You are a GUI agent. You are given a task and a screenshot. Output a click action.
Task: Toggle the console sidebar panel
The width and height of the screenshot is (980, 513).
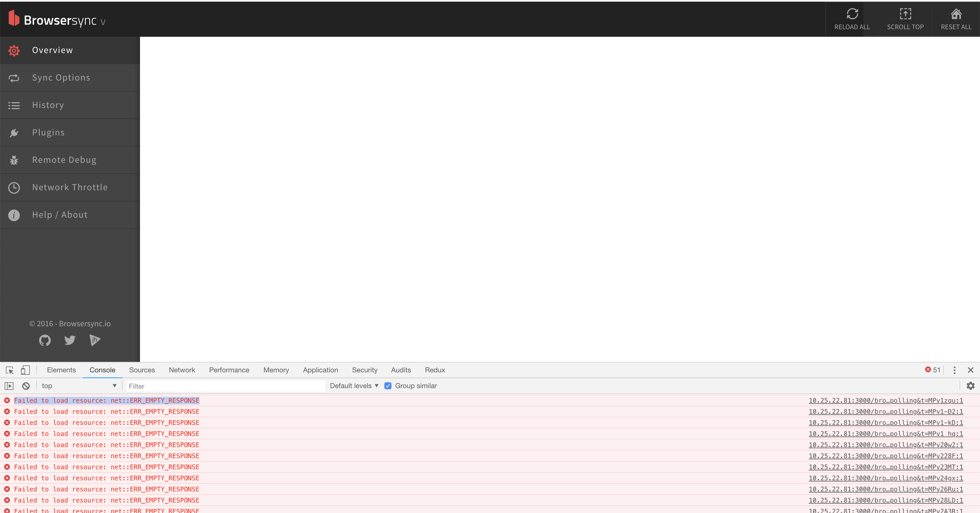point(8,385)
